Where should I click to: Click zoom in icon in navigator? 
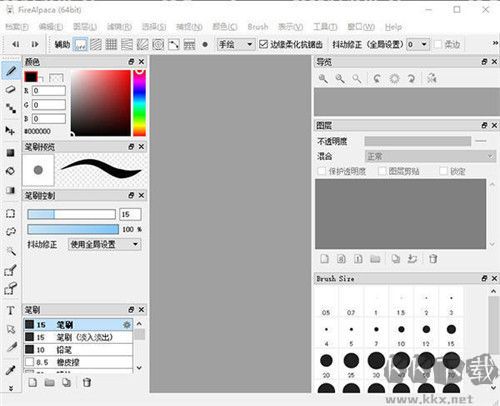point(323,79)
